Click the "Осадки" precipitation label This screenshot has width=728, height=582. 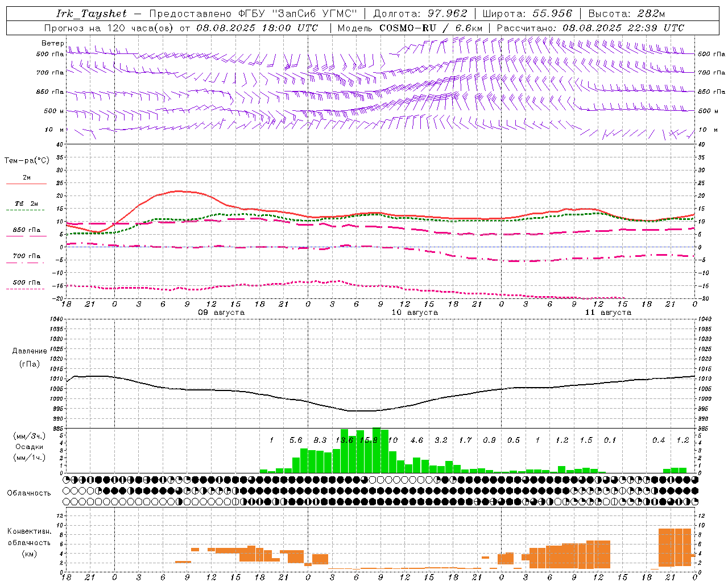[29, 447]
